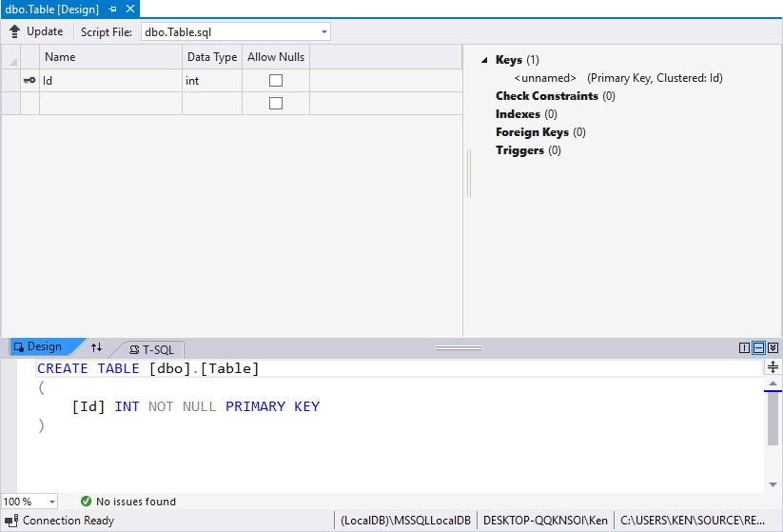Select Check Constraints (0) section
The height and width of the screenshot is (532, 783).
pyautogui.click(x=556, y=96)
